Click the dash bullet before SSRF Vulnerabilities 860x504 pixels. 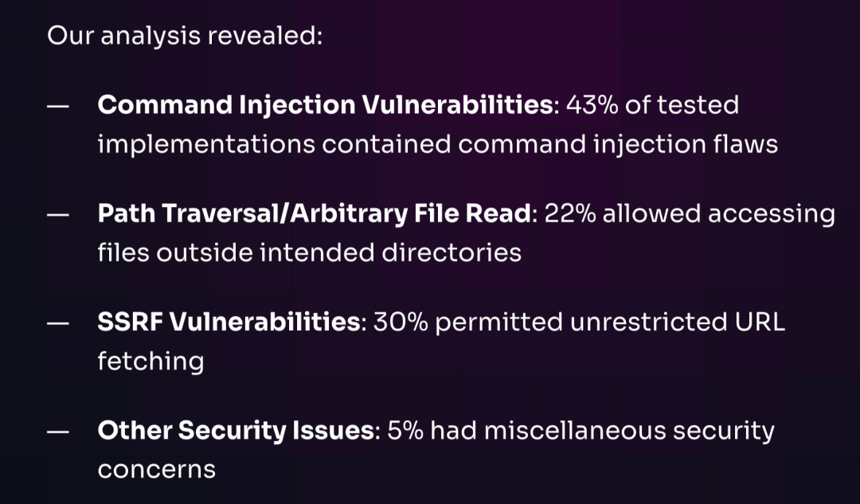[58, 323]
